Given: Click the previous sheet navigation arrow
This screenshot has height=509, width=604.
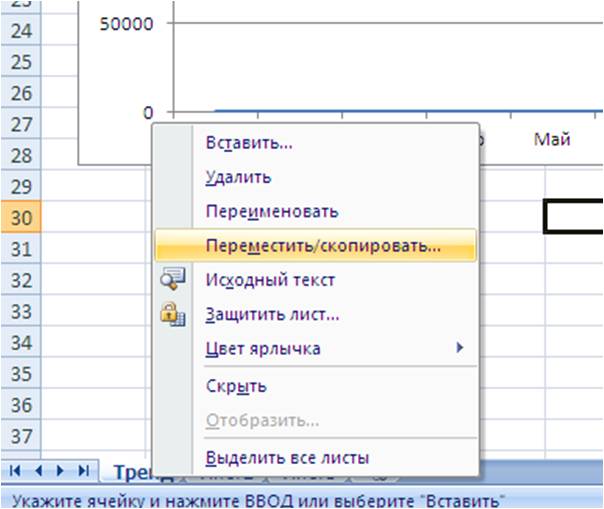Looking at the screenshot, I should pos(38,470).
